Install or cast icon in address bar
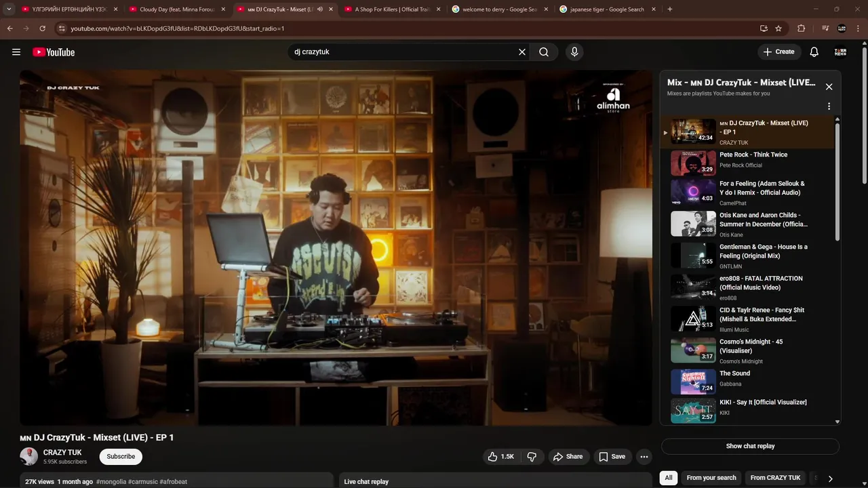868x488 pixels. click(x=764, y=28)
